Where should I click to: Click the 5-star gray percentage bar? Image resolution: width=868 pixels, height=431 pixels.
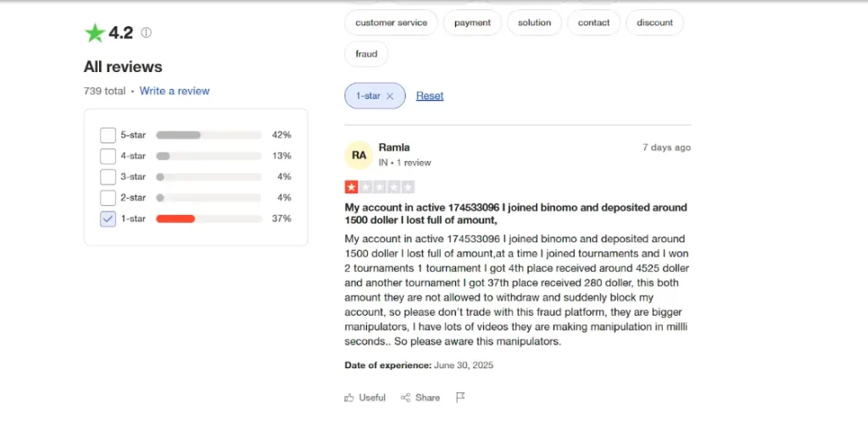209,135
